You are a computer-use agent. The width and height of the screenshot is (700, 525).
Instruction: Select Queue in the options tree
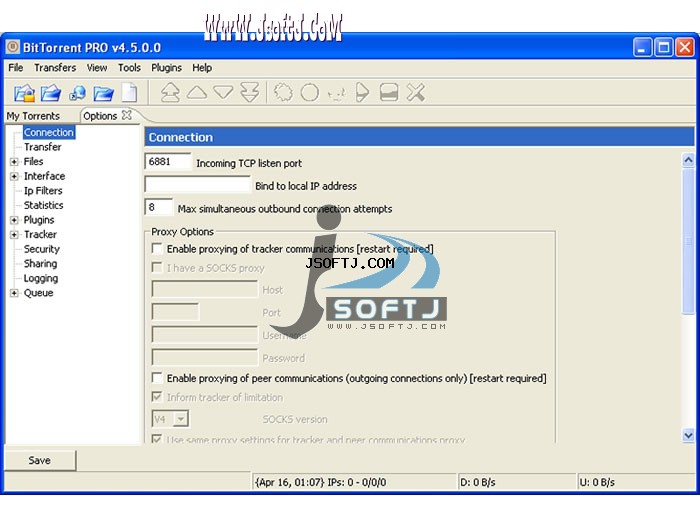coord(38,293)
